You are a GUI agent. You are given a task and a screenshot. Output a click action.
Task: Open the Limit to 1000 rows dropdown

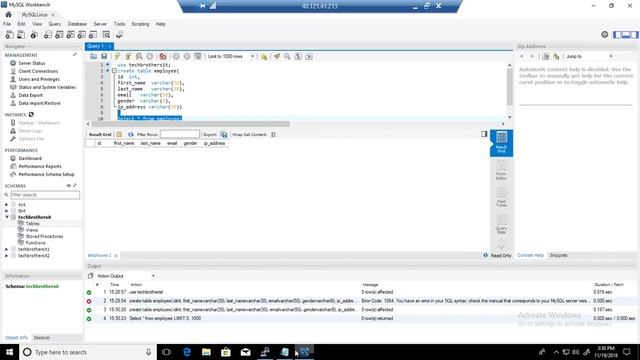pyautogui.click(x=231, y=56)
